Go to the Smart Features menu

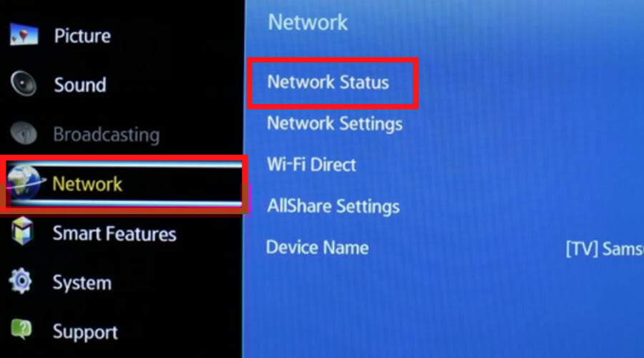pyautogui.click(x=114, y=233)
